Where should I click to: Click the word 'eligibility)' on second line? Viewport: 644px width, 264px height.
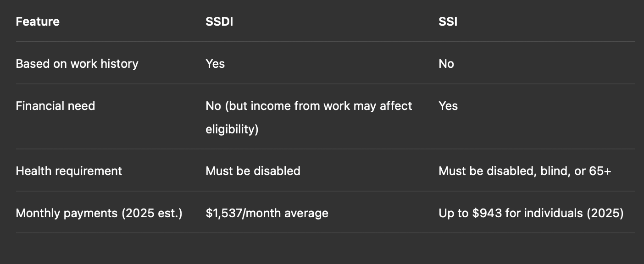point(232,129)
